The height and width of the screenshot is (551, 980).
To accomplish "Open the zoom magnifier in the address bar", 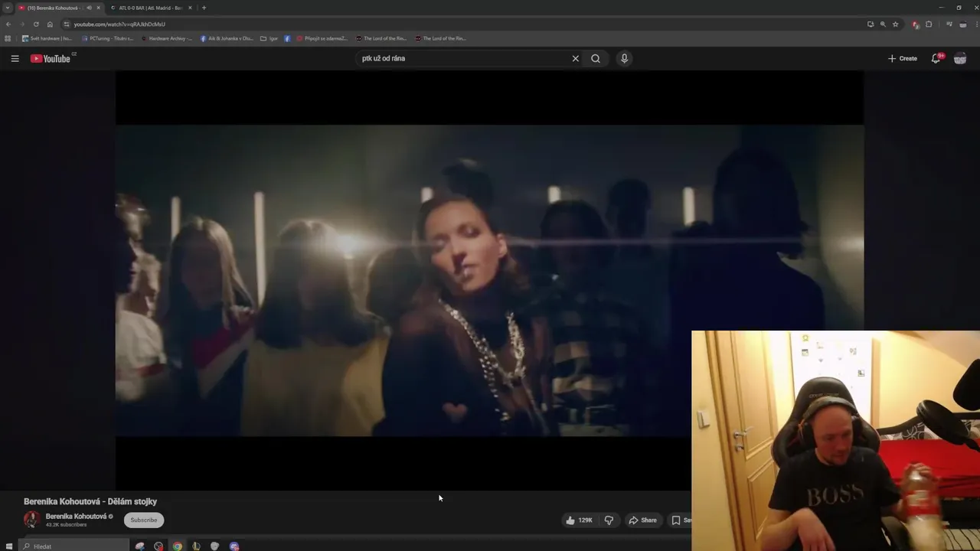I will point(883,24).
